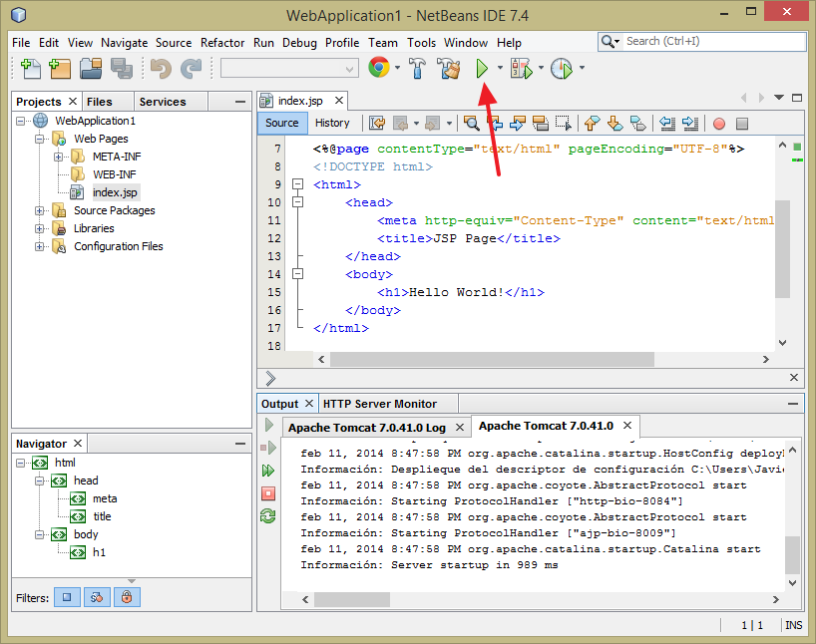The image size is (816, 644).
Task: Collapse the body node in Navigator
Action: tap(37, 533)
